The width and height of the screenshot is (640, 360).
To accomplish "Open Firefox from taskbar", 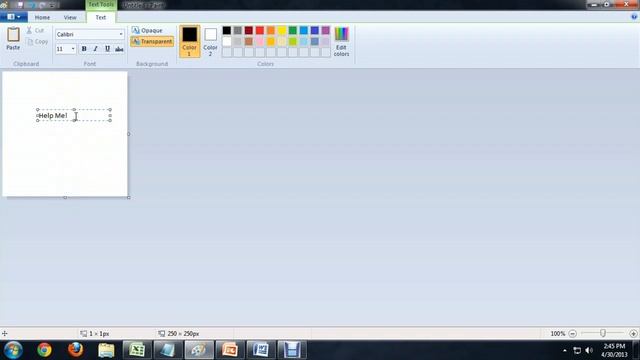I will (76, 350).
